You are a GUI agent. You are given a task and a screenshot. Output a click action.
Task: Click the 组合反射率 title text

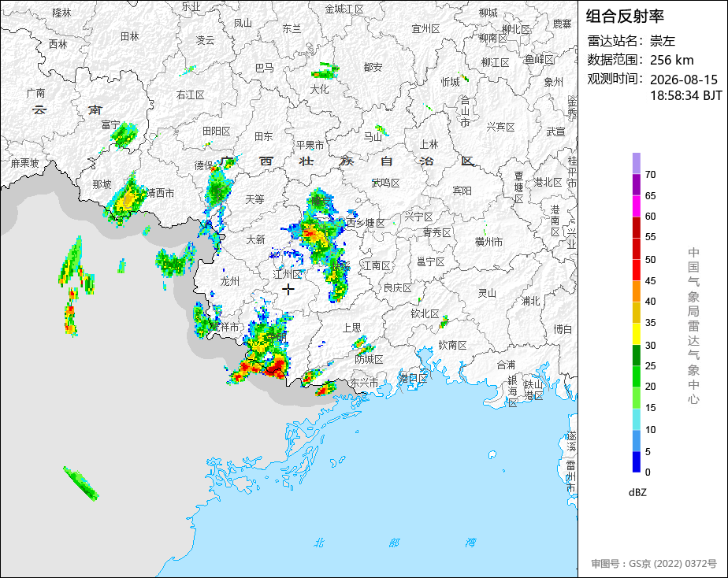coord(625,17)
